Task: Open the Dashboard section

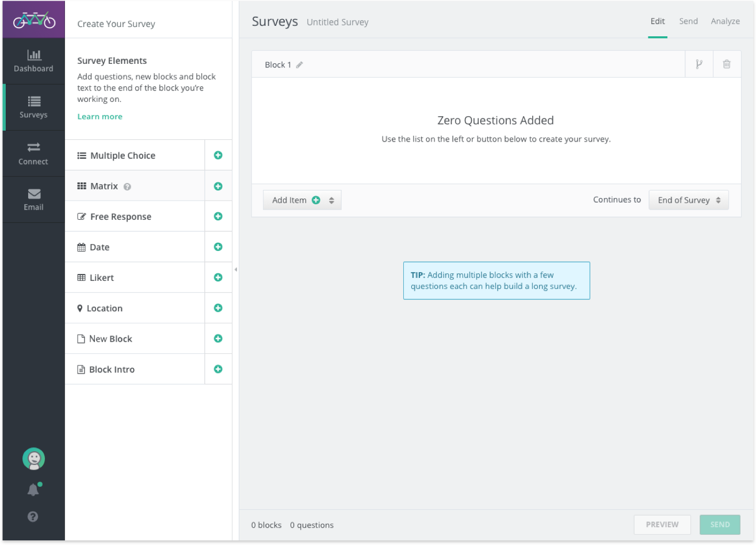Action: [33, 62]
